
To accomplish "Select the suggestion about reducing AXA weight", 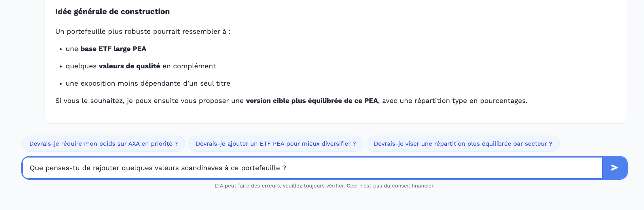I will tap(103, 144).
